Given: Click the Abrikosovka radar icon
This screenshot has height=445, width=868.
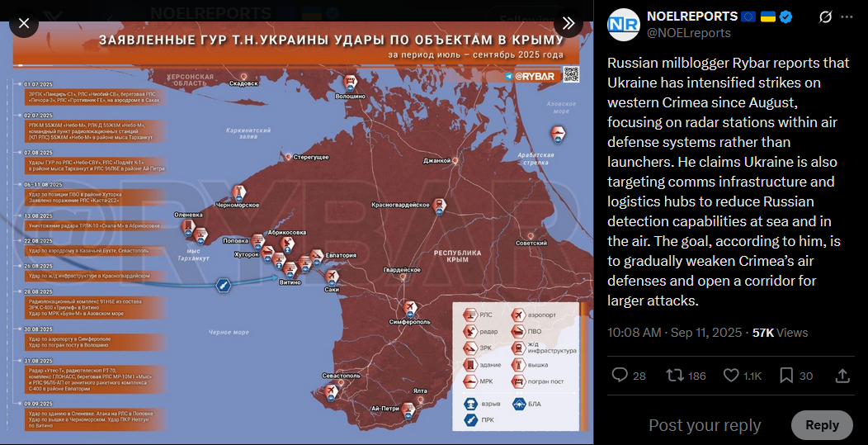Looking at the screenshot, I should (x=287, y=244).
